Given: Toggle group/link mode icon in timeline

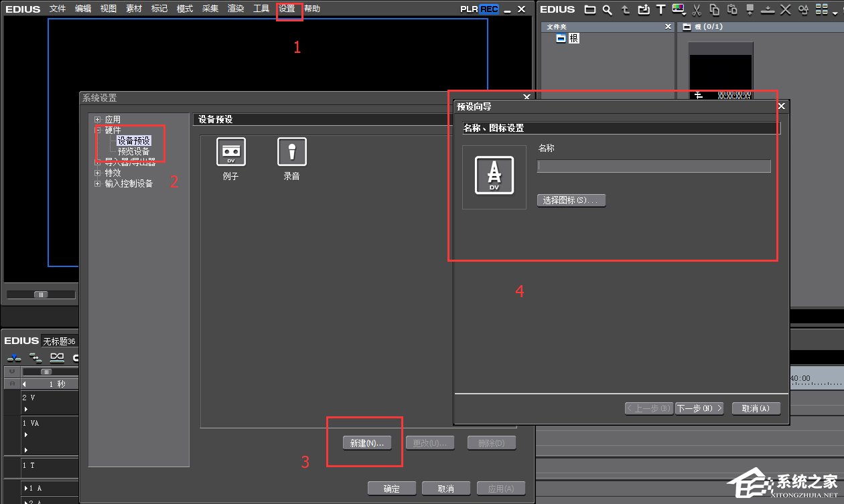Looking at the screenshot, I should click(x=58, y=357).
